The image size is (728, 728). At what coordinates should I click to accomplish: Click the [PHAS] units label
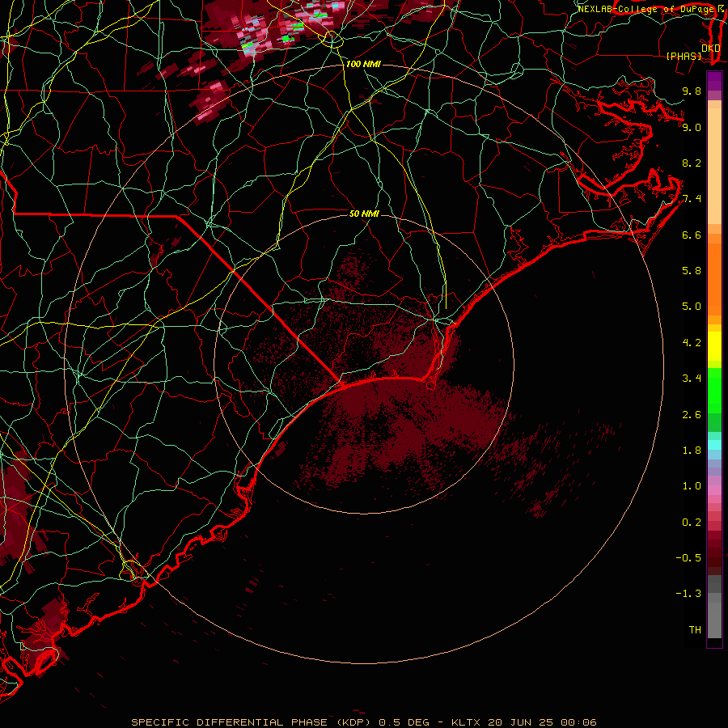pyautogui.click(x=684, y=56)
